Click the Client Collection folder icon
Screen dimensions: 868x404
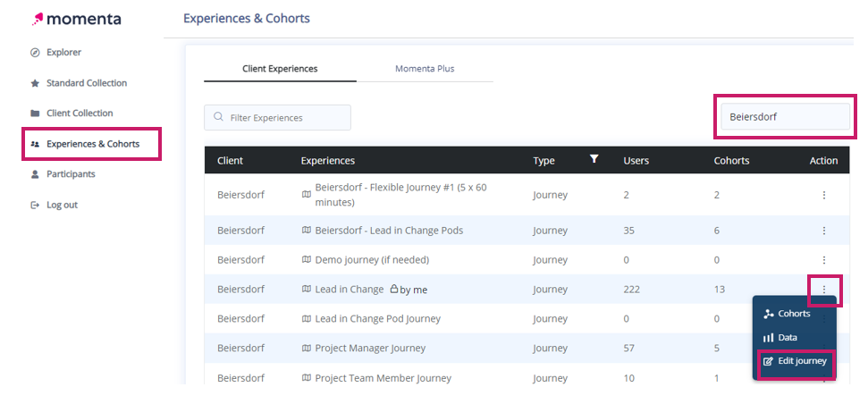[x=35, y=114]
